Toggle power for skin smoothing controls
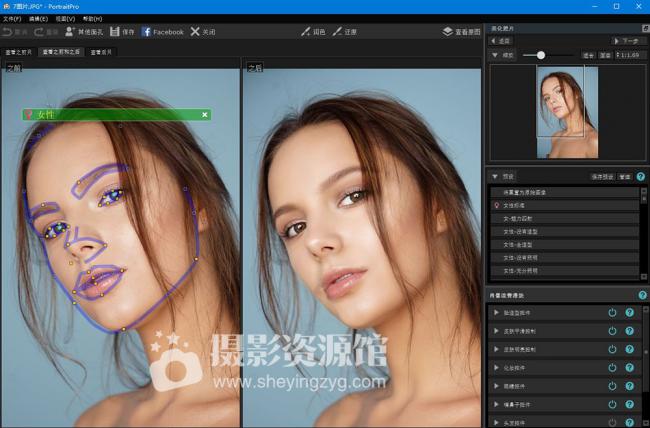 pos(612,330)
